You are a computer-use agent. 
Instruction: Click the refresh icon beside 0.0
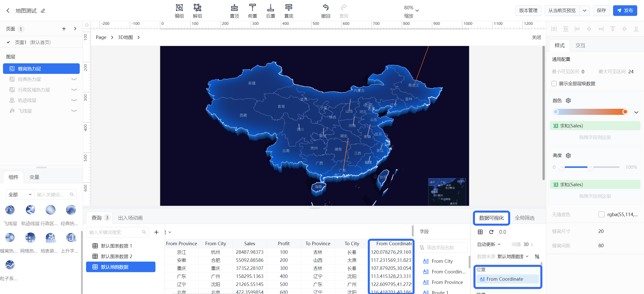(x=491, y=232)
